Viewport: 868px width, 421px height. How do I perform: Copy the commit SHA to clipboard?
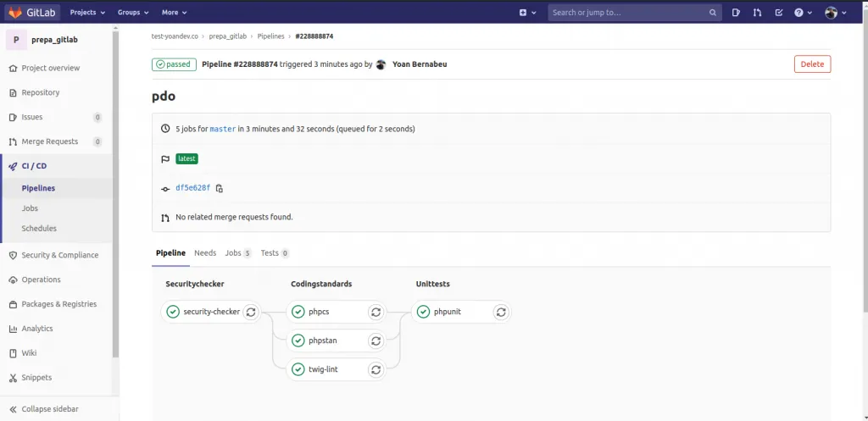click(x=220, y=188)
